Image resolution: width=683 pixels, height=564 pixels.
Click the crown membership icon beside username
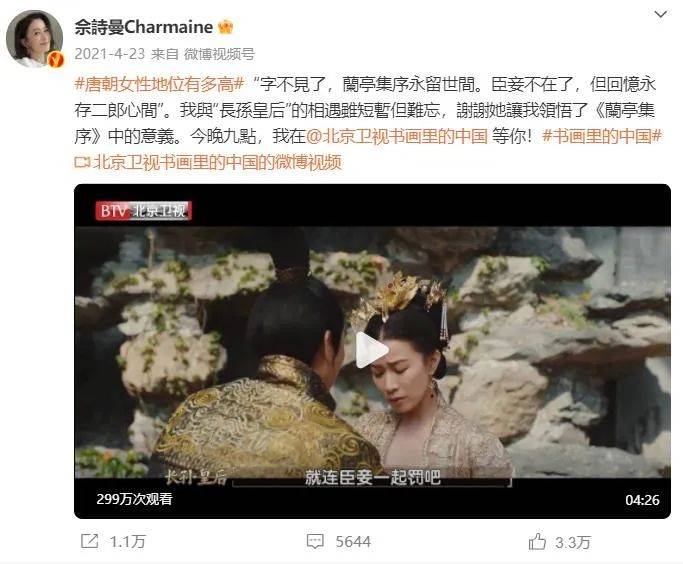(x=225, y=27)
